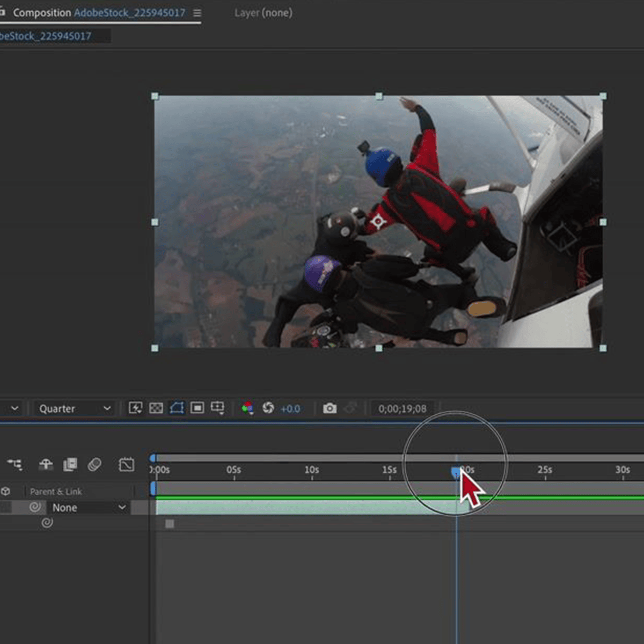This screenshot has height=644, width=644.
Task: Click the Fast Previews icon
Action: click(x=135, y=408)
